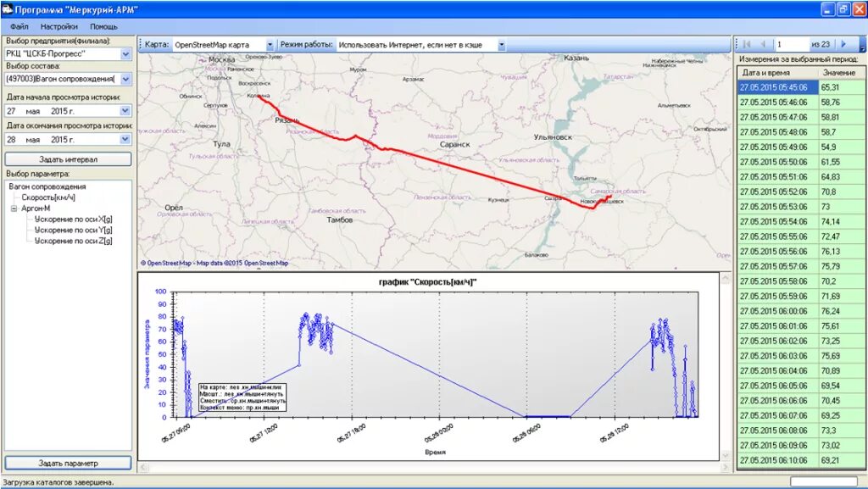The image size is (868, 489).
Task: Click page number field showing 1
Action: (792, 44)
